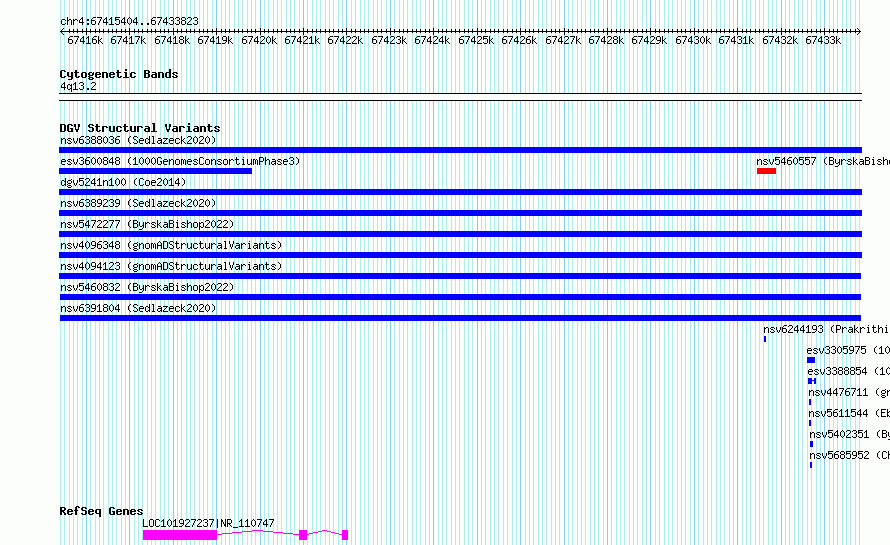
Task: Click the 67422k ruler tick label
Action: pos(345,41)
